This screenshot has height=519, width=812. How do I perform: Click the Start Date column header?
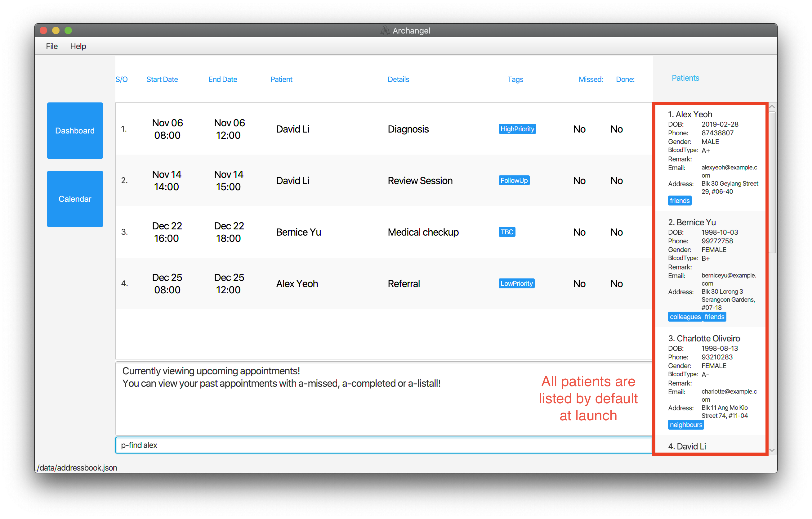[x=162, y=79]
